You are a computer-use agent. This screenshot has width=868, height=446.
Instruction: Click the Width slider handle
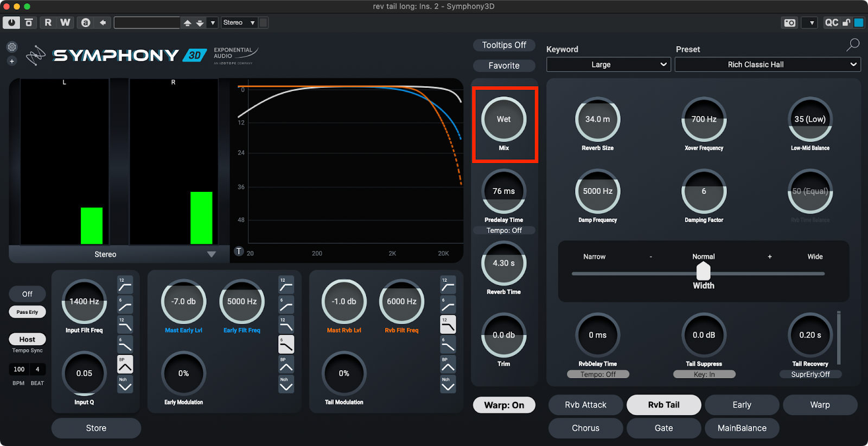click(703, 270)
